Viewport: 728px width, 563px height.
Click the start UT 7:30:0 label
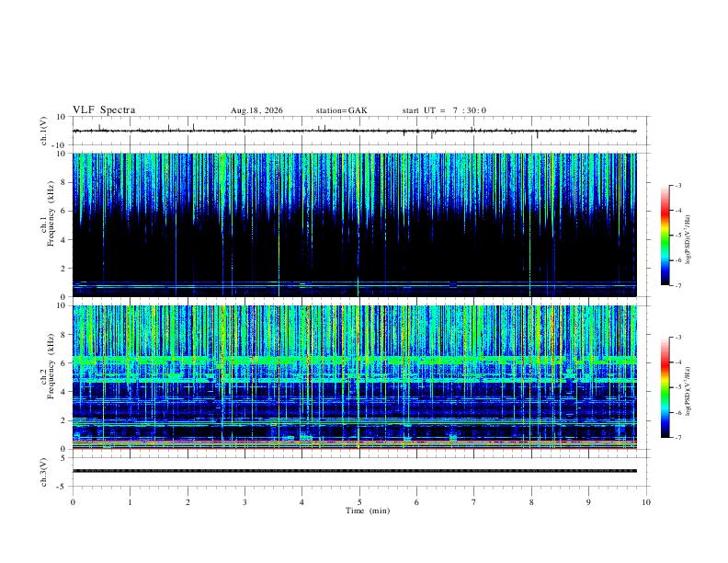(x=444, y=110)
